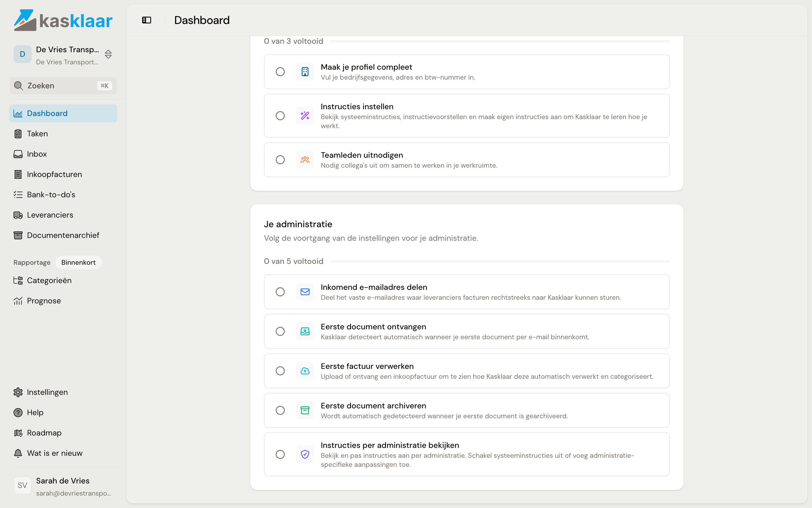Open the De Vries Transport workspace switcher
812x508 pixels.
click(63, 54)
